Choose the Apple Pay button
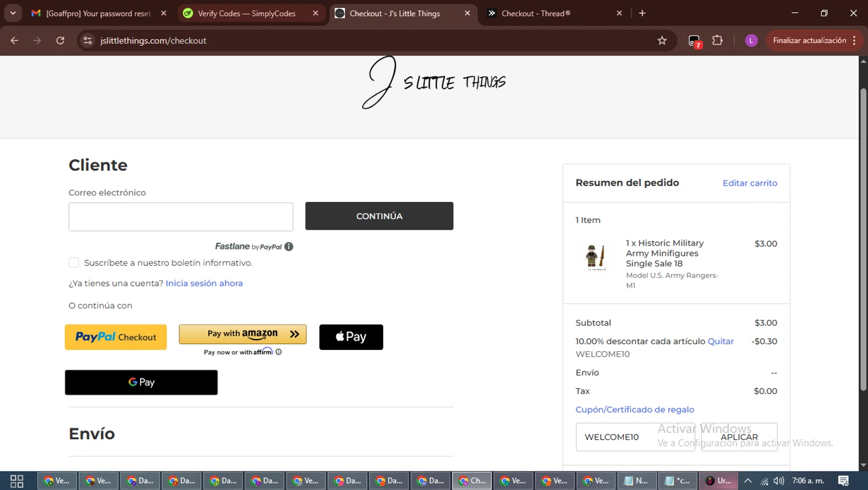 [351, 337]
